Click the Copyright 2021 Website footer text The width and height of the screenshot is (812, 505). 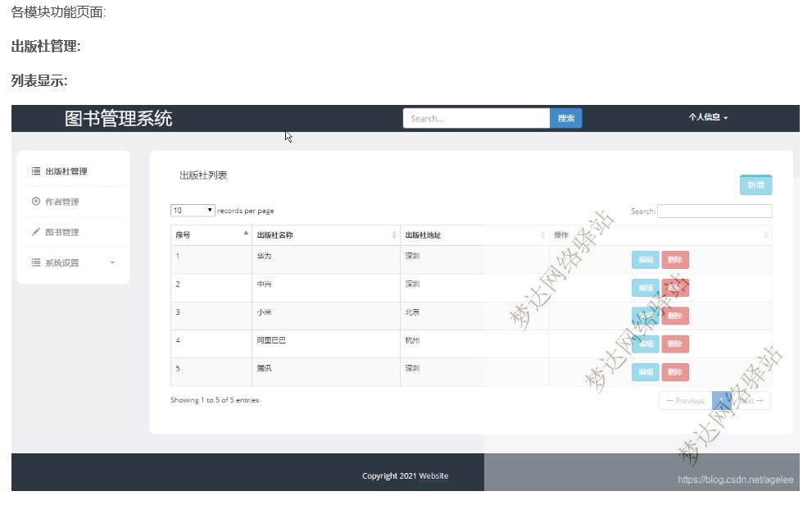(405, 475)
